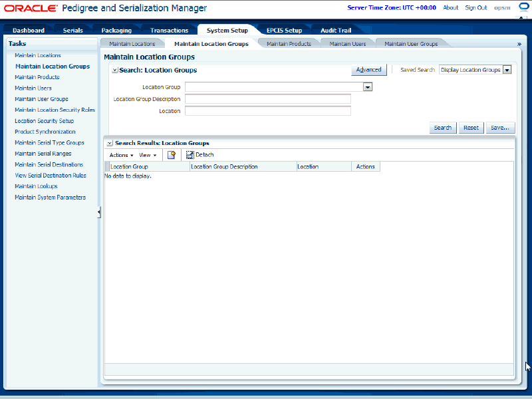Image resolution: width=532 pixels, height=399 pixels.
Task: Click the Save... button
Action: pos(500,128)
